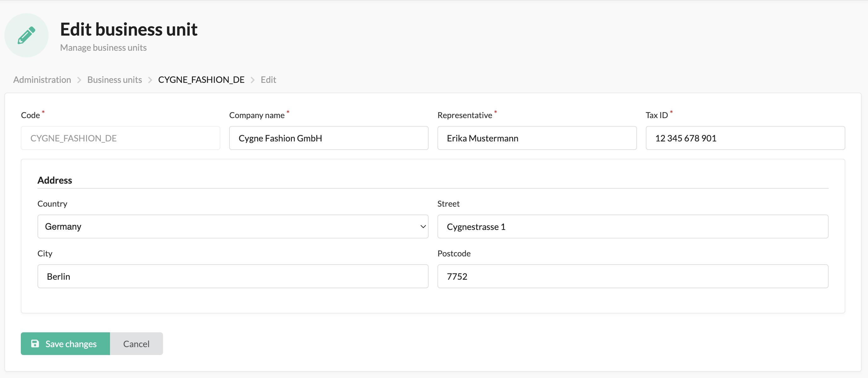Open CYGNE_FASHION_DE breadcrumb link
Screen dimensions: 868x378
pyautogui.click(x=201, y=79)
